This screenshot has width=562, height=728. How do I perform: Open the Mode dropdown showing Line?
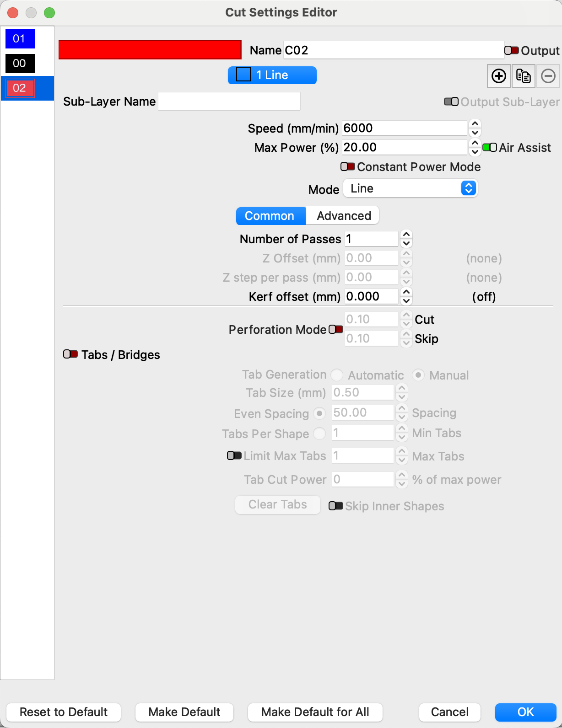point(411,188)
